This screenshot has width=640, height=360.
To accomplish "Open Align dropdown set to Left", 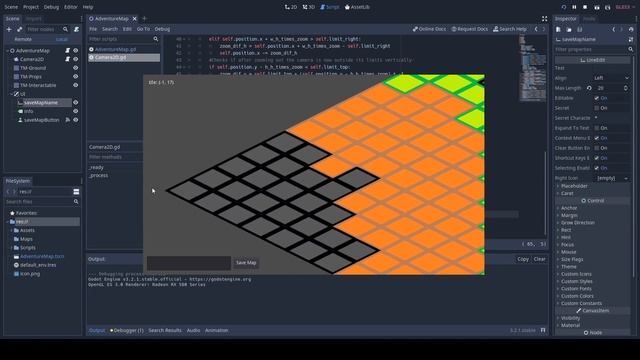I will (x=611, y=78).
